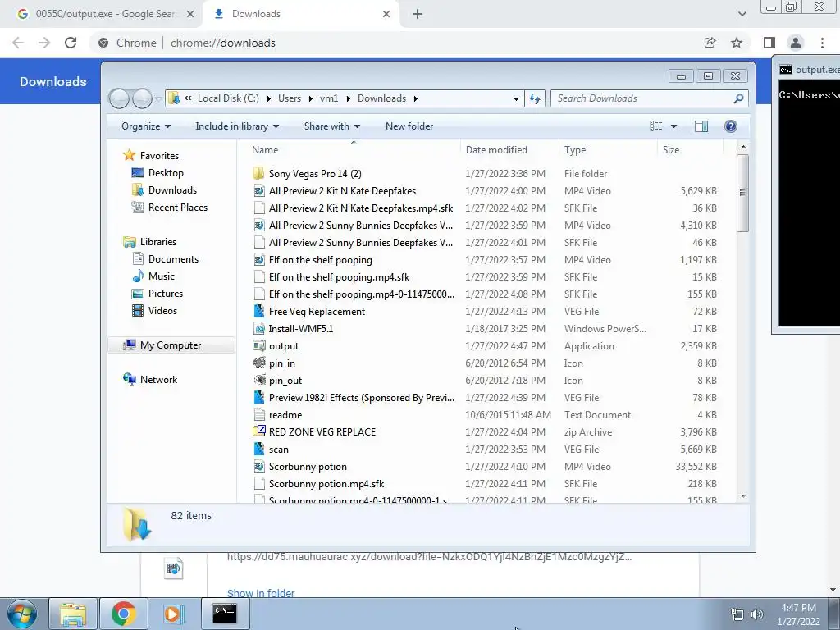
Task: Click the Downloads breadcrumb in address bar
Action: (382, 98)
